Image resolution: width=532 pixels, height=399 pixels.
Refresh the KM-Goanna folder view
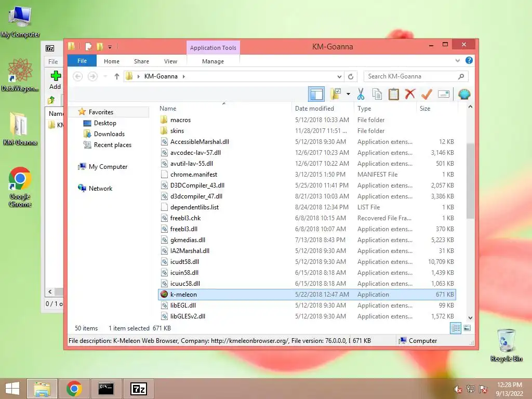point(351,76)
